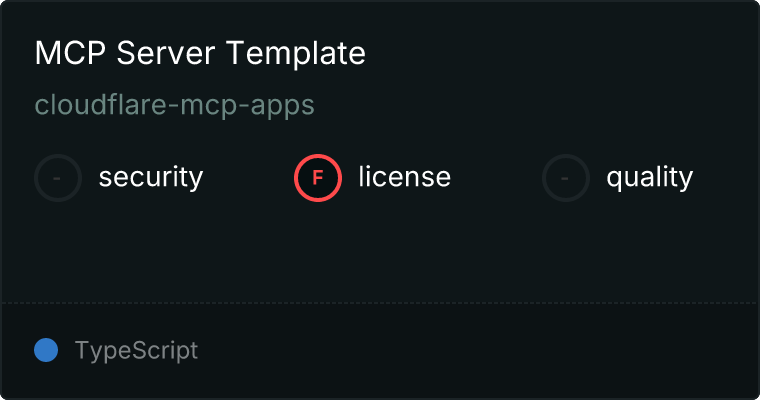Click the TypeScript language label
The image size is (760, 400).
(136, 351)
